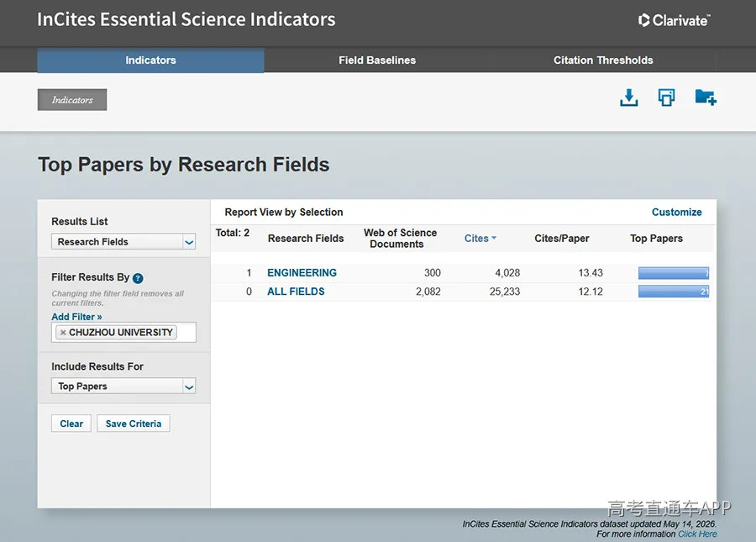Click the Add Filter link
The image size is (756, 542).
(x=76, y=317)
